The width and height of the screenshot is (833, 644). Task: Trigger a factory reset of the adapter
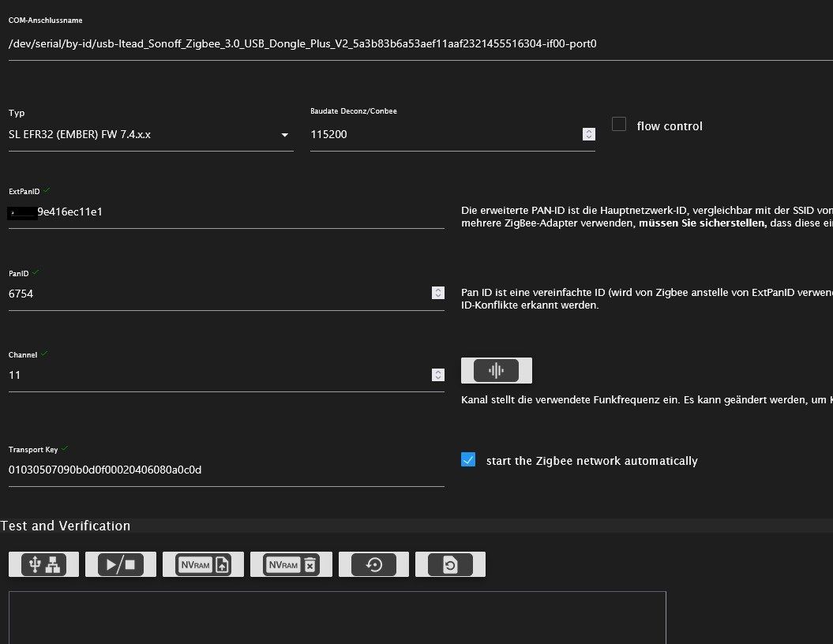450,563
